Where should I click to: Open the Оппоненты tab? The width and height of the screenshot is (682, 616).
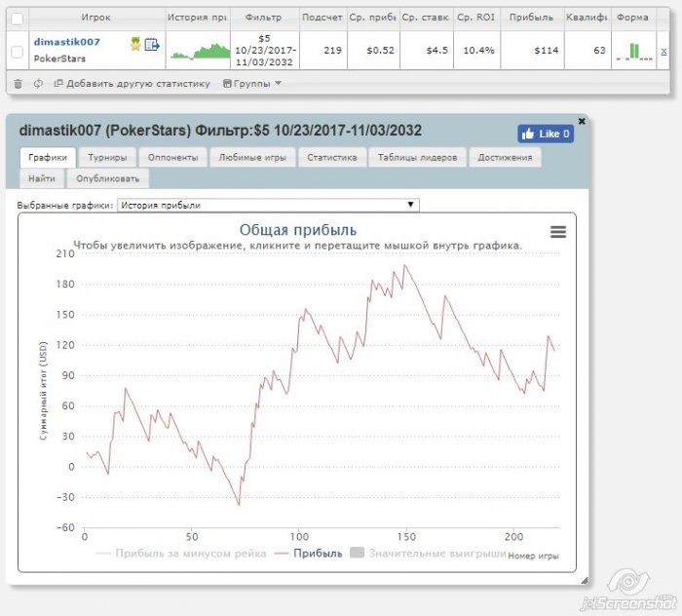(172, 158)
